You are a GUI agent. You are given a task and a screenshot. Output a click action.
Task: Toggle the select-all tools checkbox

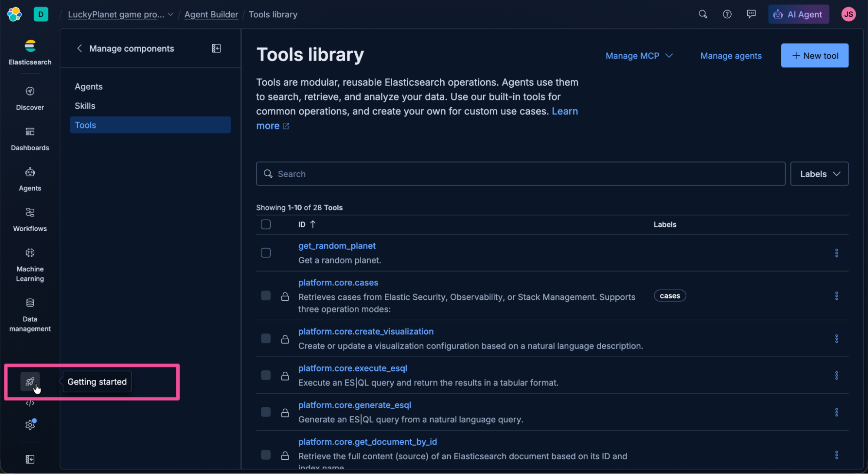(x=266, y=225)
